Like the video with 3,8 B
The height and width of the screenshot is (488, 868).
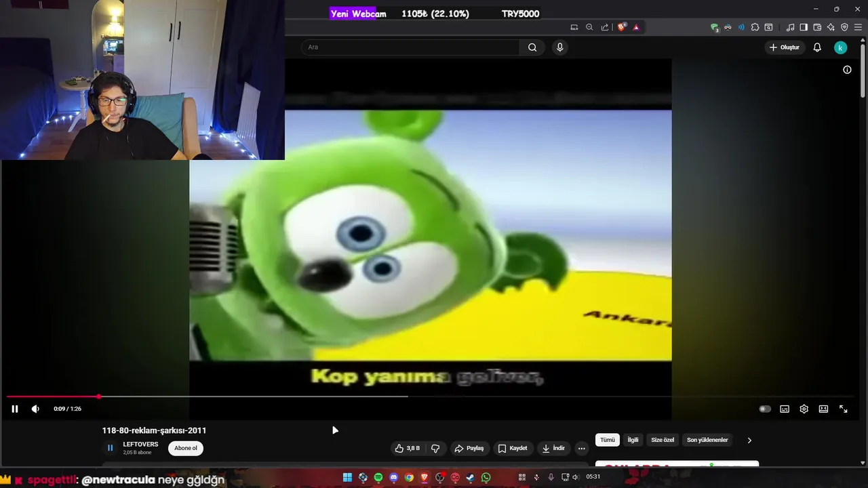(x=408, y=448)
